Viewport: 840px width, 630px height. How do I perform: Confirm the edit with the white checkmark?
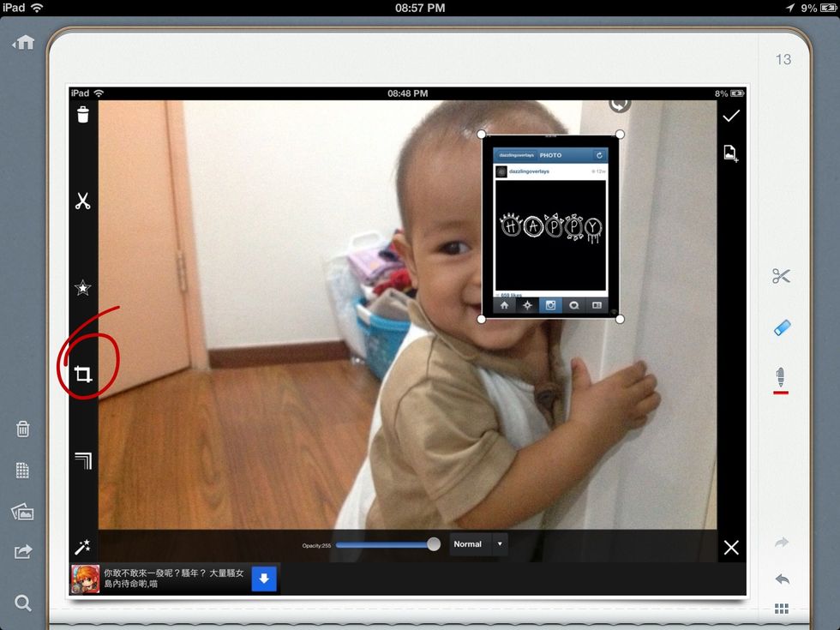[x=731, y=116]
